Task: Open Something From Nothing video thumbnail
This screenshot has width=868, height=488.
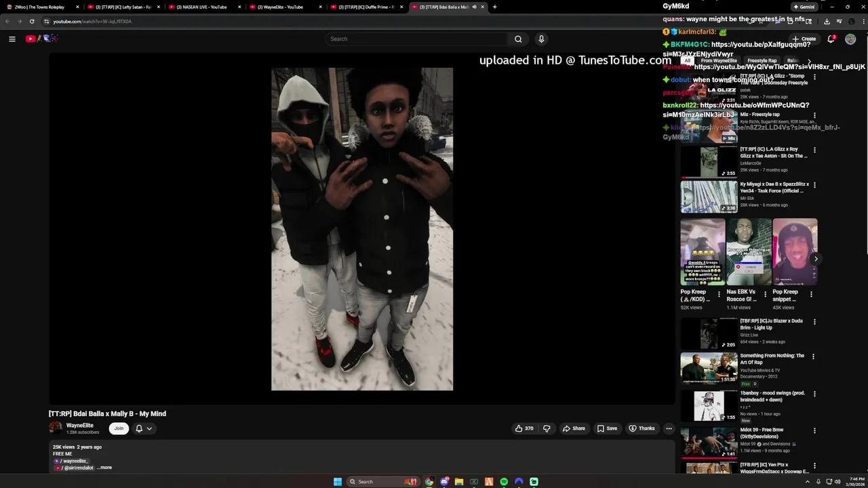Action: [x=709, y=367]
